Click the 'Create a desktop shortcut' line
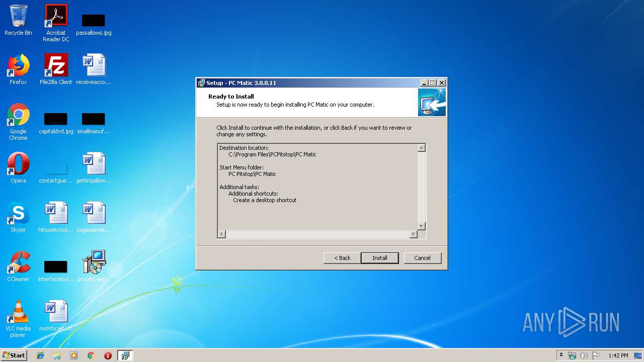 click(x=265, y=200)
